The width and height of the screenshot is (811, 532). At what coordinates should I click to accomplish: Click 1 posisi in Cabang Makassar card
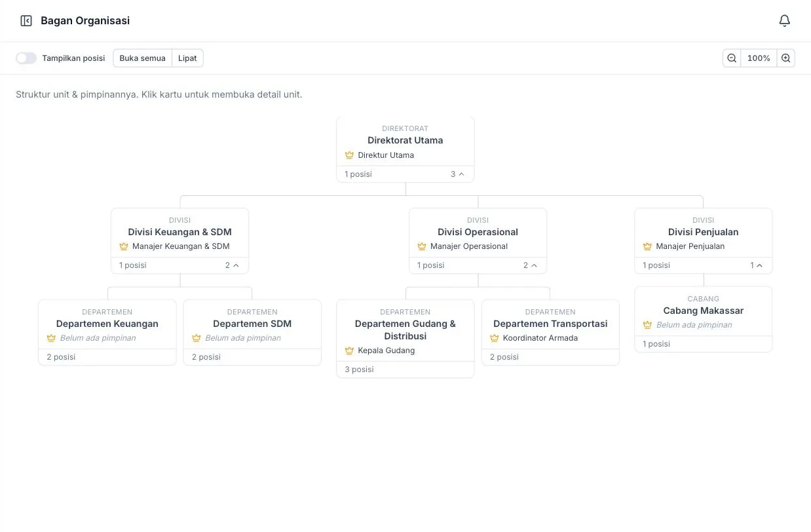click(656, 344)
